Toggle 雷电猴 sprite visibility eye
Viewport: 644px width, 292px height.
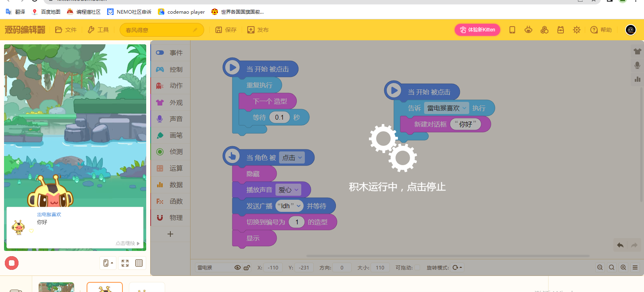(x=238, y=267)
